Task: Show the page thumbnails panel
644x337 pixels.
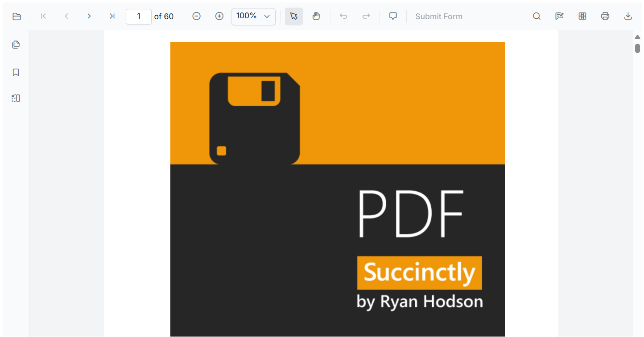Action: click(16, 45)
